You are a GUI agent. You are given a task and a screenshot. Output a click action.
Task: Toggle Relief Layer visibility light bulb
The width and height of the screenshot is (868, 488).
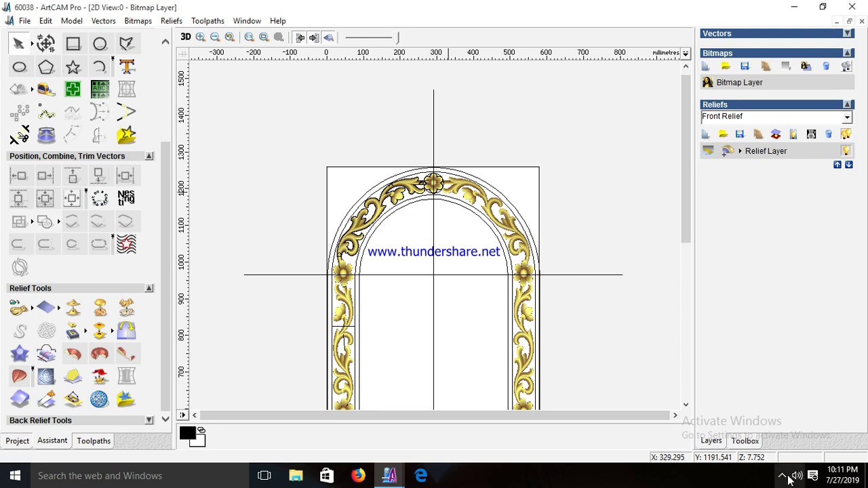click(846, 150)
